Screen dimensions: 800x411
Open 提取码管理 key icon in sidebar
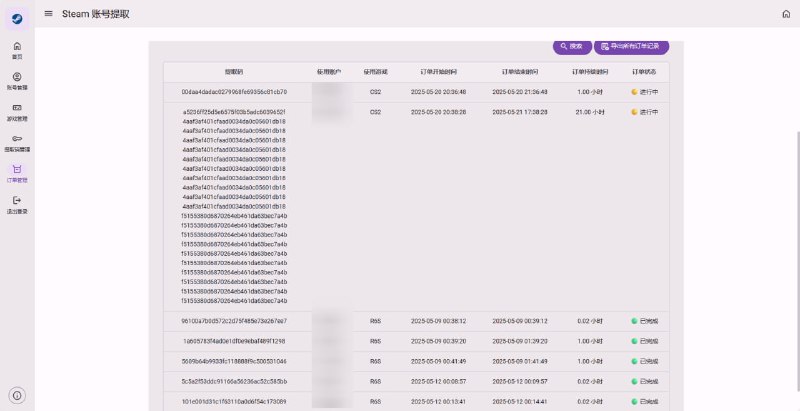tap(17, 142)
